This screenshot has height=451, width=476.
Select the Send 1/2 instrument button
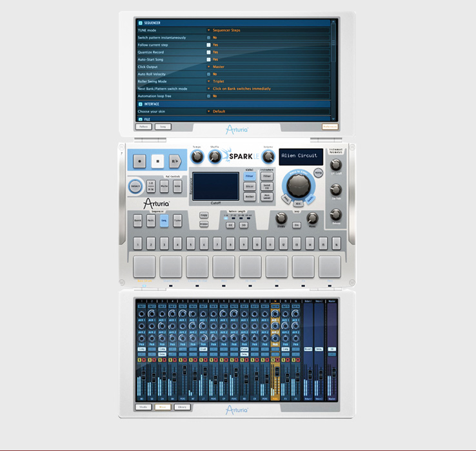(267, 187)
